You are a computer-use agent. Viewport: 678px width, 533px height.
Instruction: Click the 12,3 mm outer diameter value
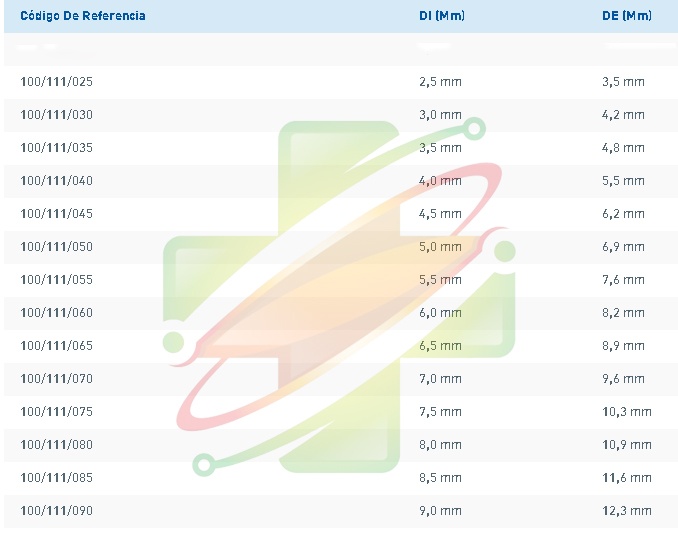pyautogui.click(x=627, y=511)
